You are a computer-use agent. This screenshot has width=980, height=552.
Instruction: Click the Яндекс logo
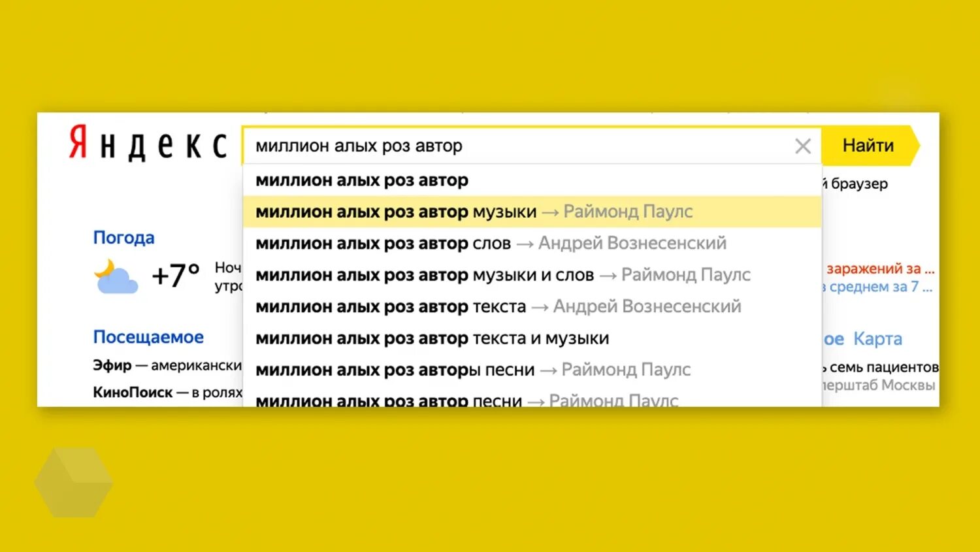pos(148,143)
